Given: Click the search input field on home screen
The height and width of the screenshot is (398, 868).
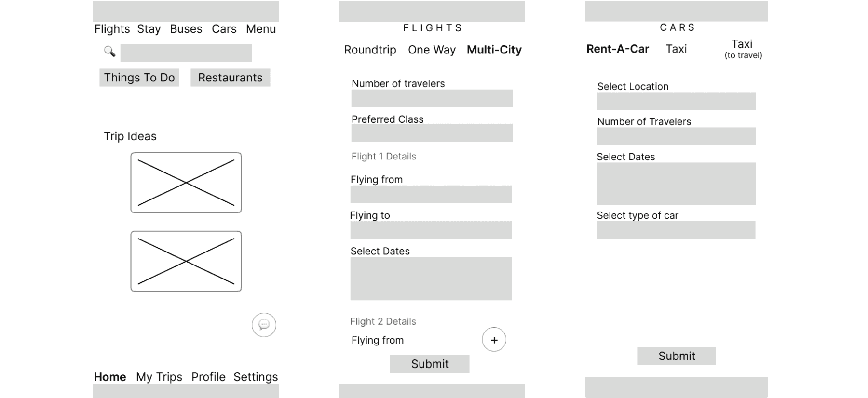Looking at the screenshot, I should pos(186,53).
